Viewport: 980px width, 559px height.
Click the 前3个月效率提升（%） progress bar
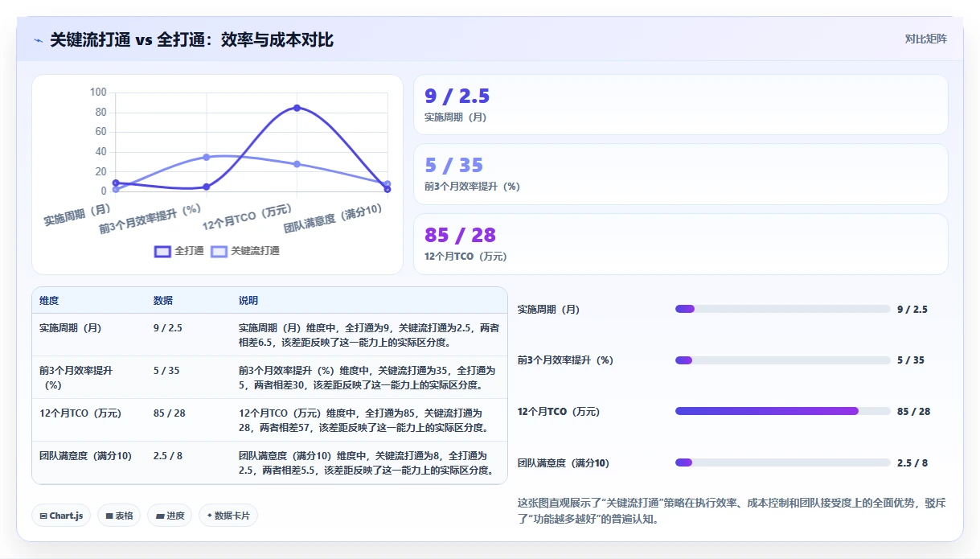[783, 360]
